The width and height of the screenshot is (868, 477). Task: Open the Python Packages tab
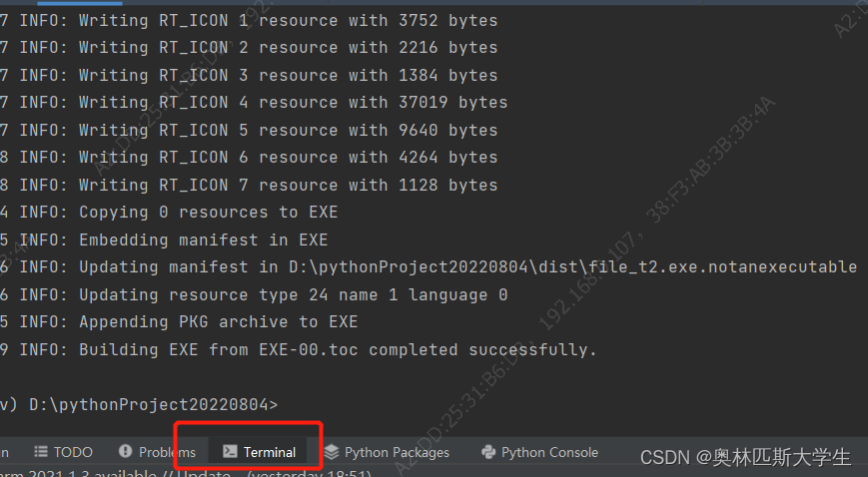387,452
